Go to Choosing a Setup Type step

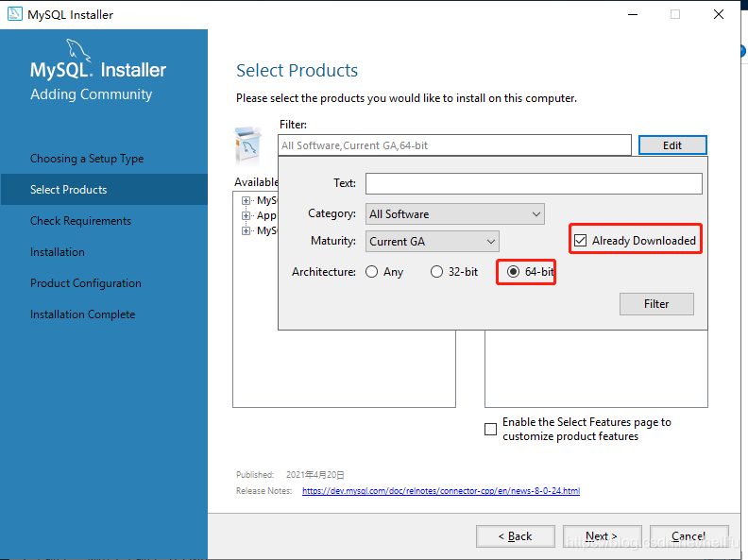(x=87, y=159)
